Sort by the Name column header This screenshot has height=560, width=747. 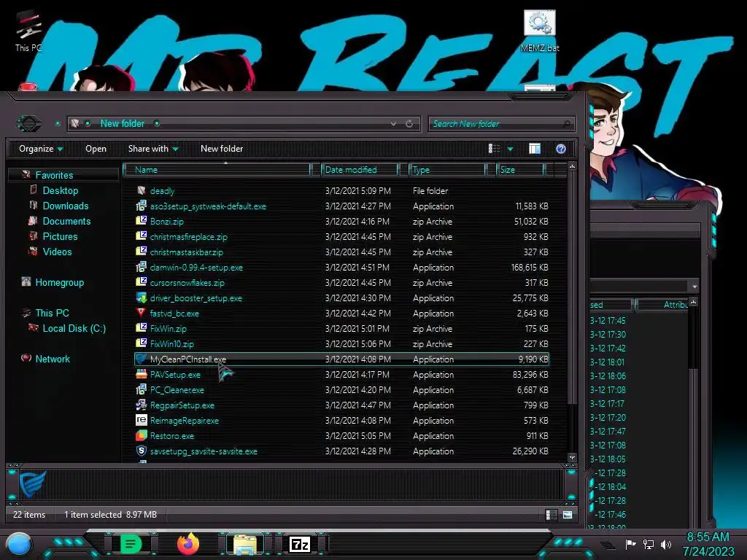[x=217, y=169]
